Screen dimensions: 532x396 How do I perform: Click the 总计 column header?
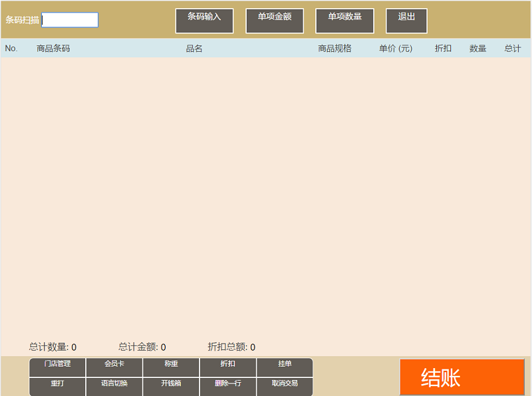(x=512, y=49)
